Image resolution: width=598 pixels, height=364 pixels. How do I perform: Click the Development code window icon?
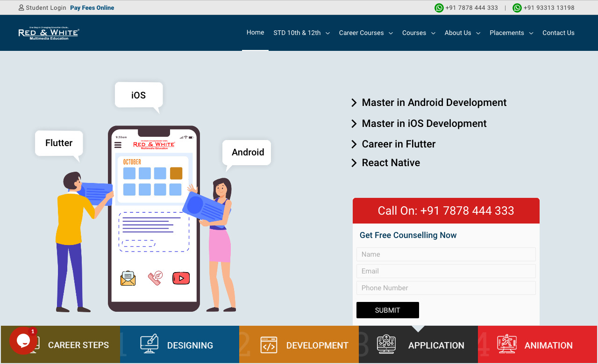(269, 345)
